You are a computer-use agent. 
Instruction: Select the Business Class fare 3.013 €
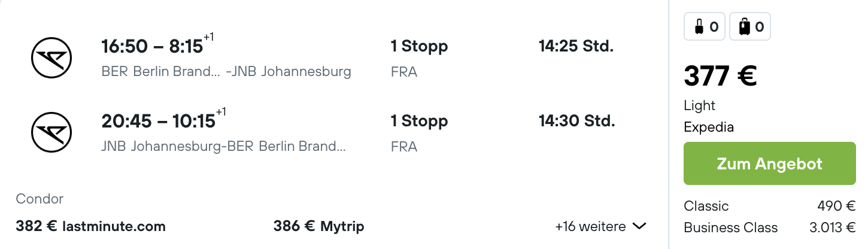tap(770, 228)
